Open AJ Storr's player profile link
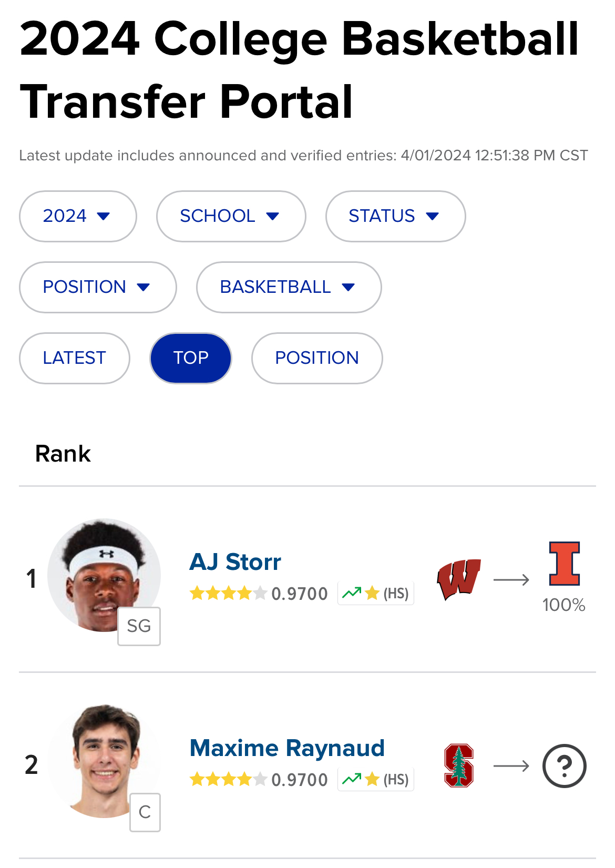The image size is (615, 868). point(235,562)
